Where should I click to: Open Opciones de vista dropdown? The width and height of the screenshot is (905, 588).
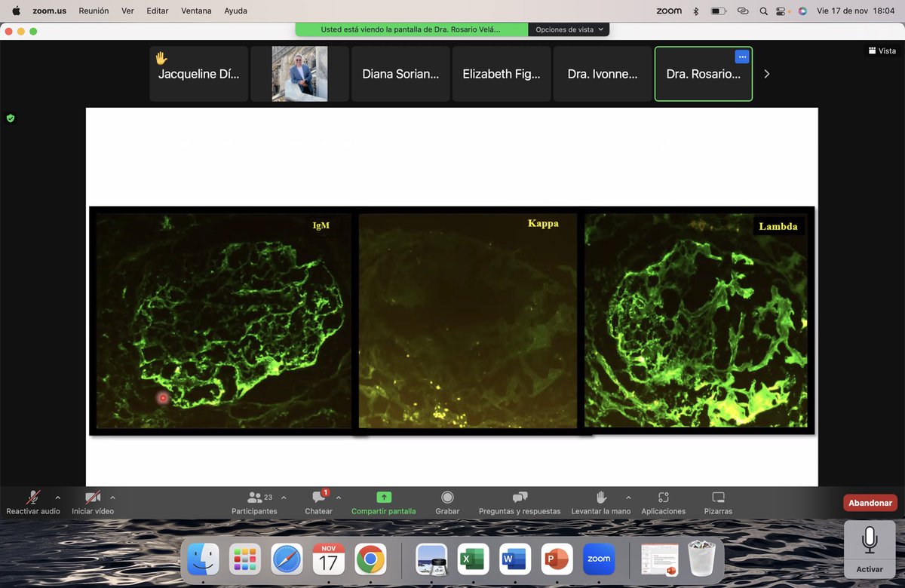pyautogui.click(x=569, y=29)
